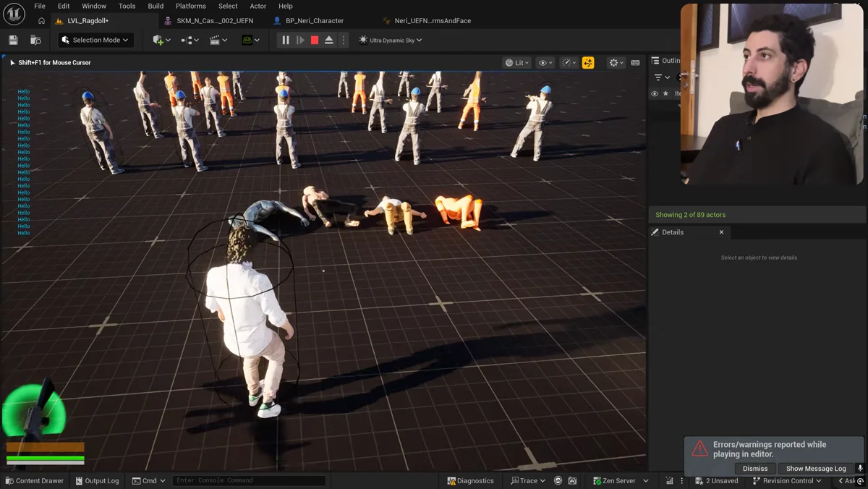This screenshot has height=489, width=868.
Task: Click the 2 Unsaved button
Action: [x=717, y=480]
